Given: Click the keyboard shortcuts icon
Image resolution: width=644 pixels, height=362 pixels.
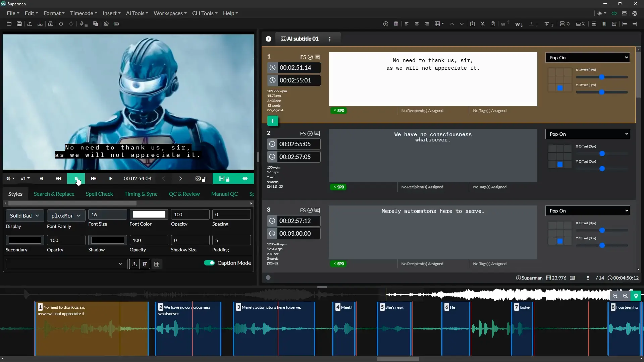Looking at the screenshot, I should (x=116, y=24).
